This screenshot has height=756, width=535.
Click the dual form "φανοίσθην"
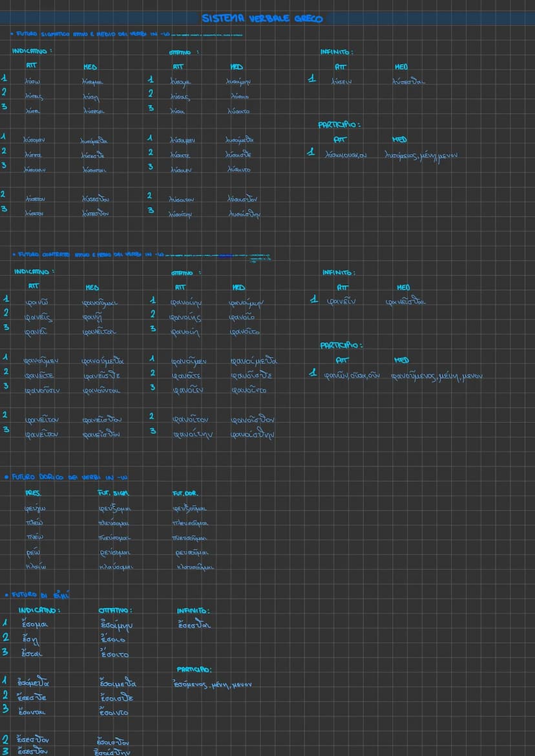[x=253, y=435]
